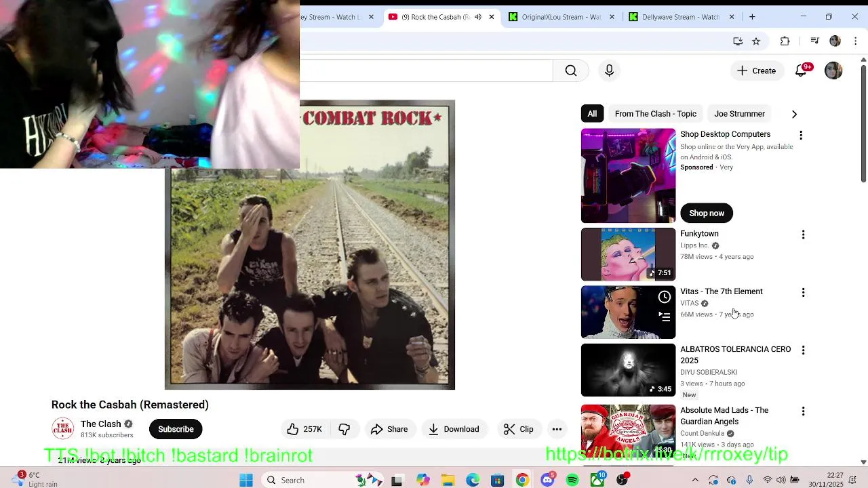Open the Xbox app from the taskbar
The width and height of the screenshot is (868, 488).
click(x=597, y=480)
